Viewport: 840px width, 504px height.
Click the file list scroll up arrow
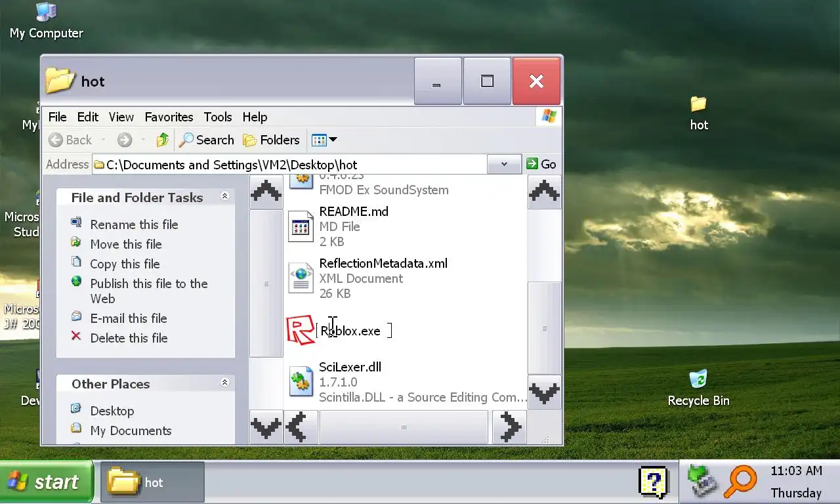pos(544,192)
